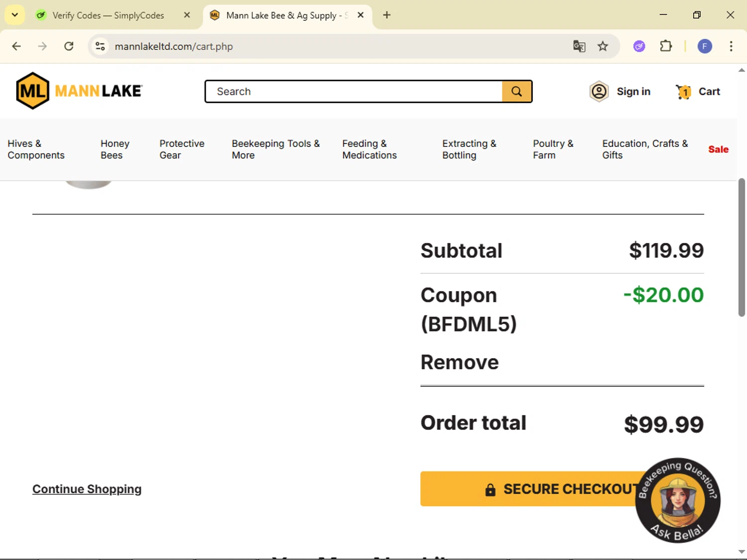Reload the current page
The width and height of the screenshot is (747, 560).
[x=69, y=46]
